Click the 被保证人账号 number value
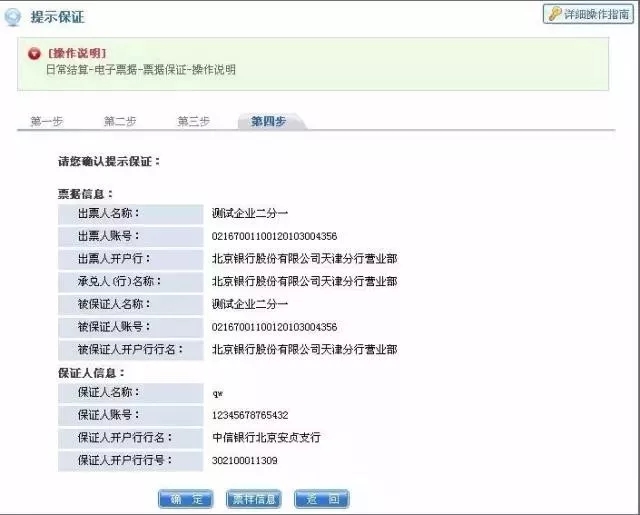640x515 pixels. coord(274,327)
